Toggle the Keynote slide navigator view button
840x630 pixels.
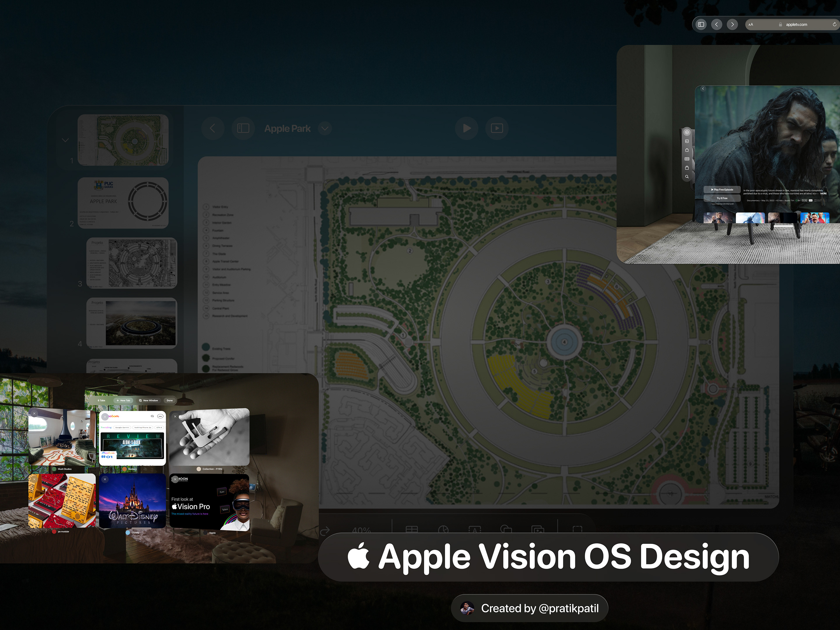point(243,128)
